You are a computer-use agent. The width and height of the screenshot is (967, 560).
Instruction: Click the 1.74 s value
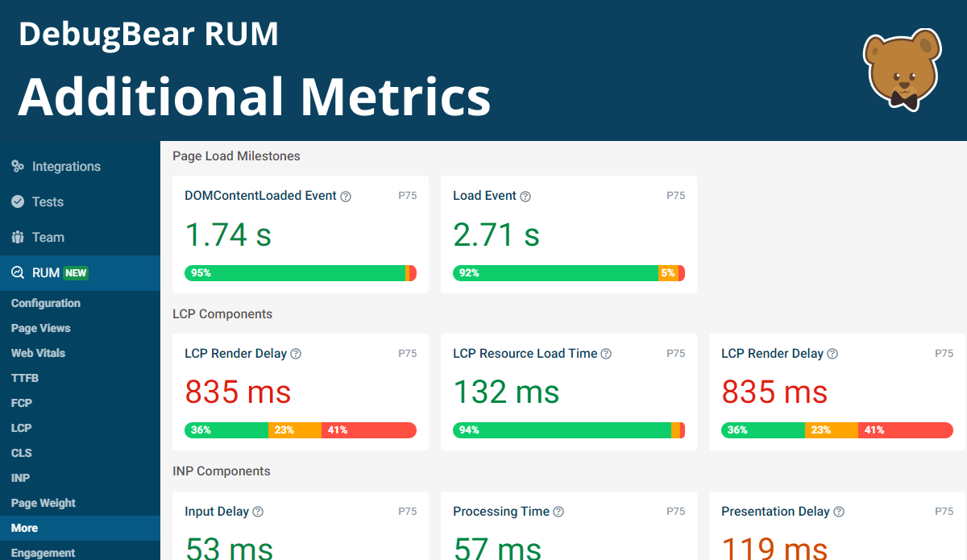[x=228, y=234]
